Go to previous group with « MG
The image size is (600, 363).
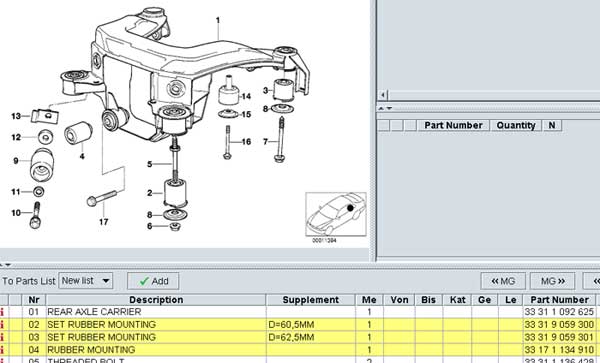click(x=503, y=281)
